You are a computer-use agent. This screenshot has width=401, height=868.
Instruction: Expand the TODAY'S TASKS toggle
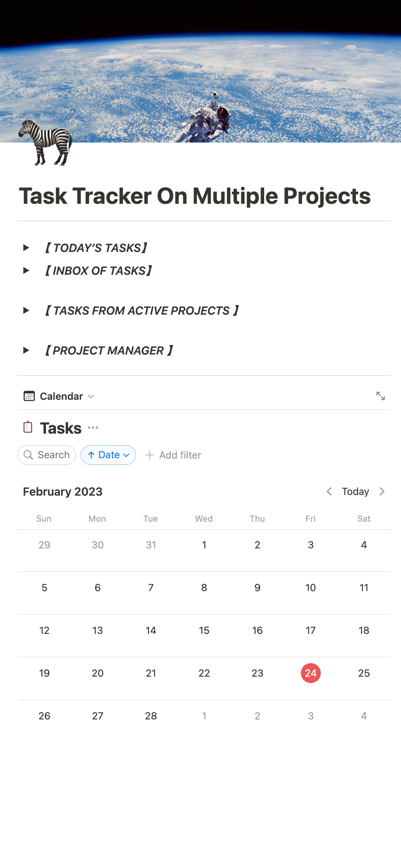coord(26,248)
